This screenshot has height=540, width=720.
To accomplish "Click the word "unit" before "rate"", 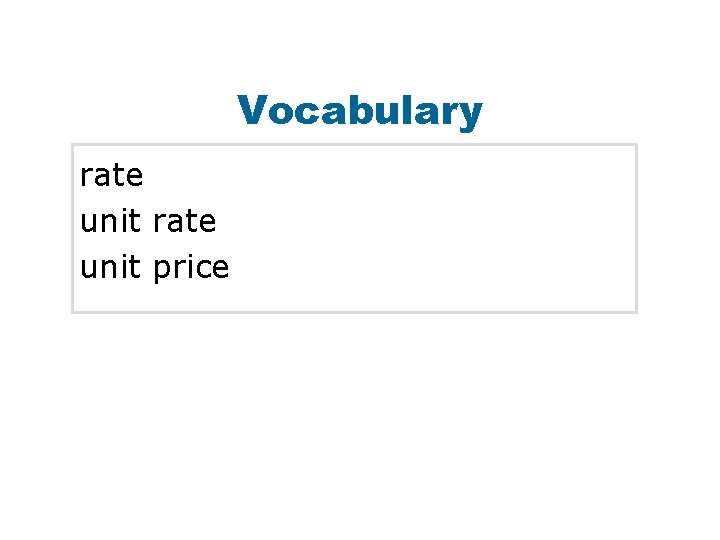I will (x=110, y=221).
